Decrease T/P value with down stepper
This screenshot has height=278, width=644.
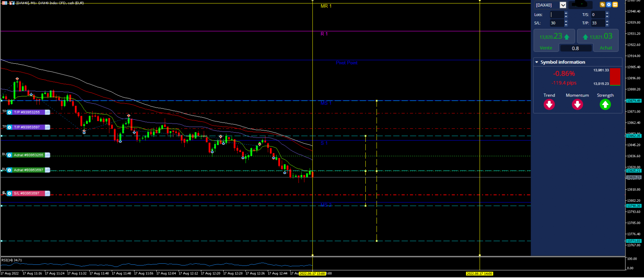[607, 25]
